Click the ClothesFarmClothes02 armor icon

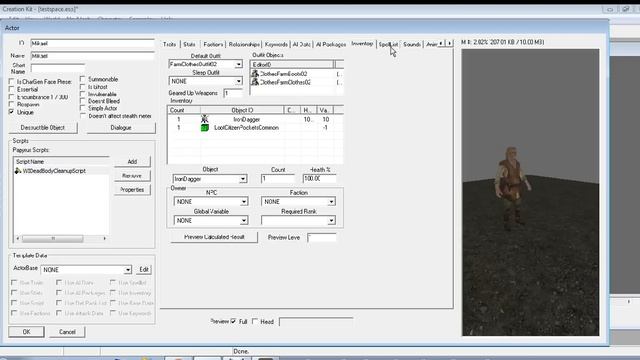pos(255,82)
